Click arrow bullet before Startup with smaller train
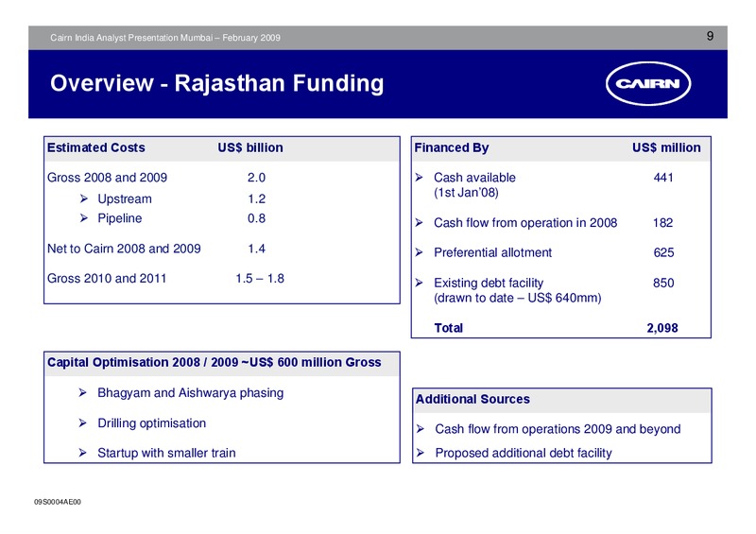The height and width of the screenshot is (534, 756). click(83, 453)
